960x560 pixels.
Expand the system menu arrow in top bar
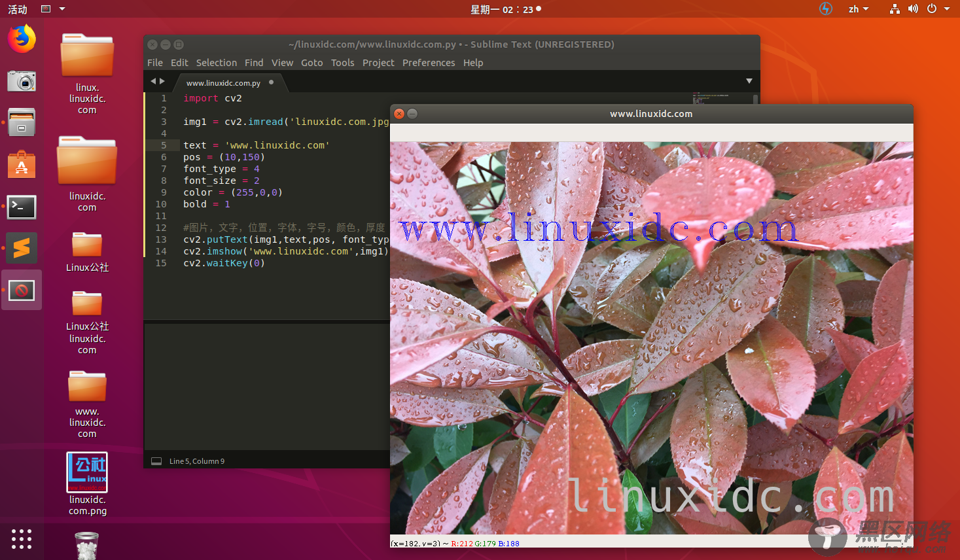pos(947,9)
